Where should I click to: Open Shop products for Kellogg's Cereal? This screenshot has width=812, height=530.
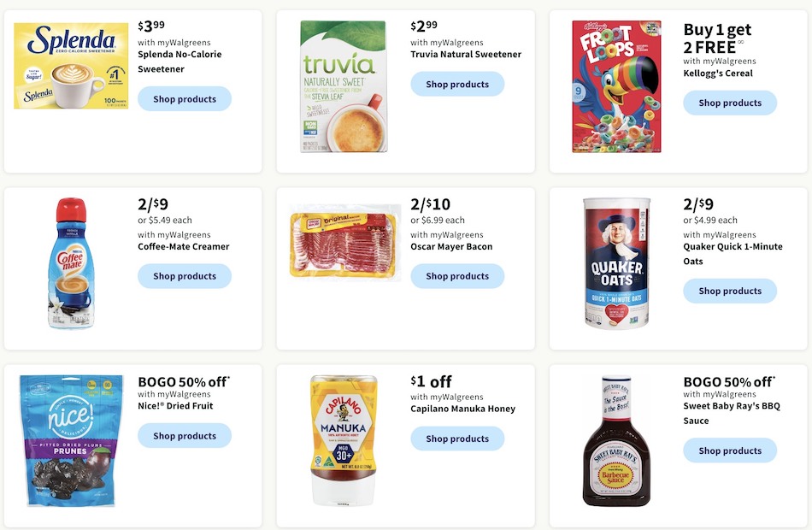[x=730, y=103]
